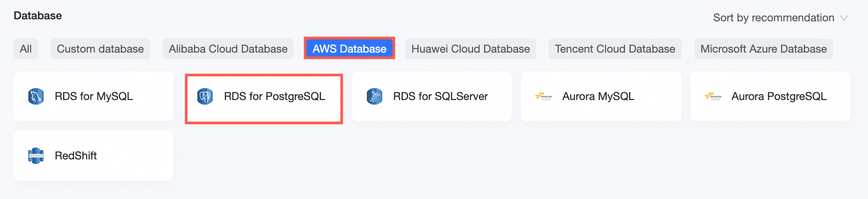
Task: Select the AWS Database tab
Action: point(349,49)
